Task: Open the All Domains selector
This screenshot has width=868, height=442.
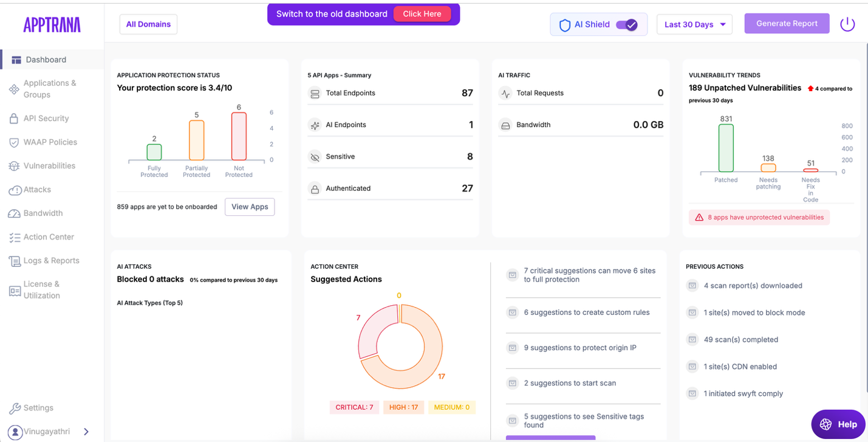Action: 148,24
